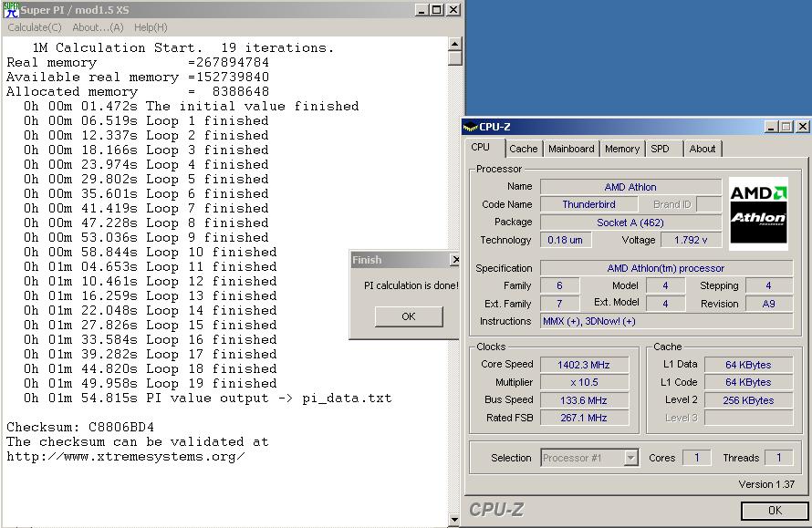Click the http://www.xtremesystems.org/ text
Image resolution: width=812 pixels, height=528 pixels.
coord(125,457)
